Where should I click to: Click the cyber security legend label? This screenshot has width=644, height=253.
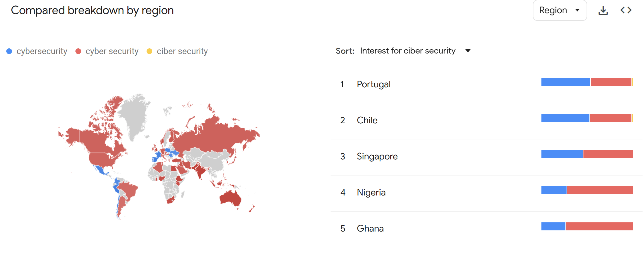point(112,51)
